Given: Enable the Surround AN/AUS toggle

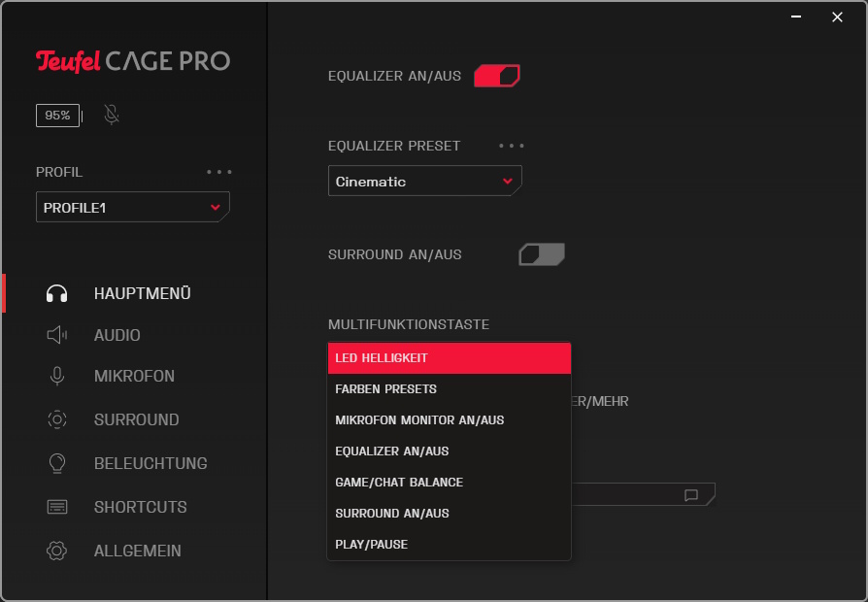Looking at the screenshot, I should point(542,254).
